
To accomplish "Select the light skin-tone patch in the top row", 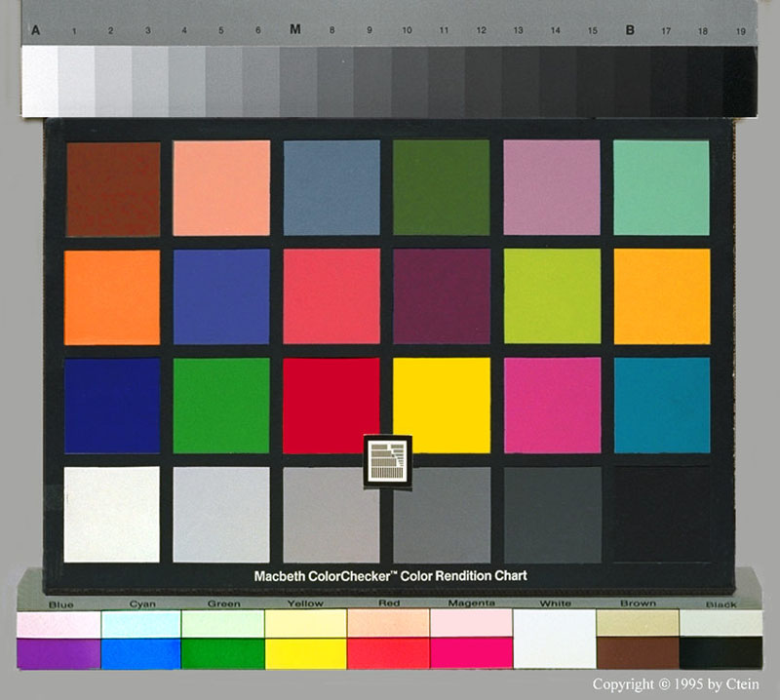I will click(221, 188).
